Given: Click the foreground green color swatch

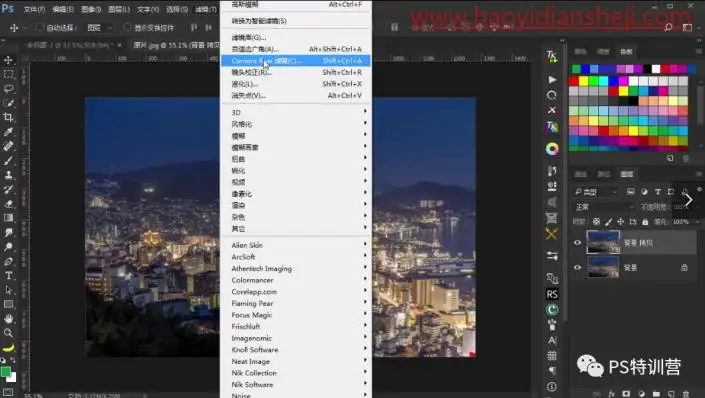Looking at the screenshot, I should 5,372.
